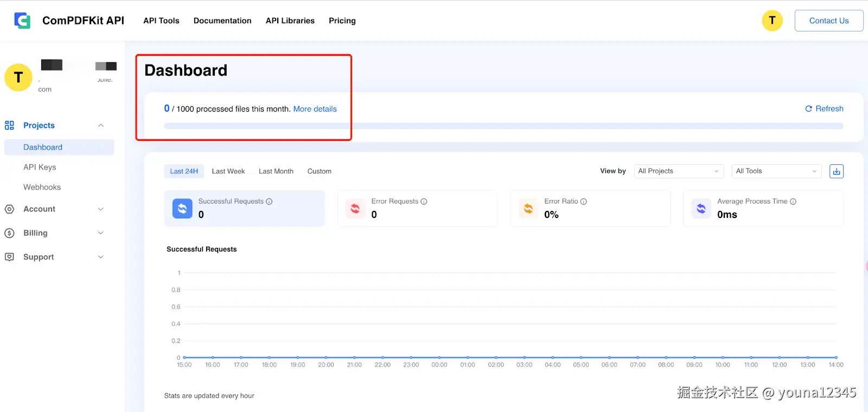Open API Tools in top navigation
Viewport: 868px width, 412px height.
161,21
